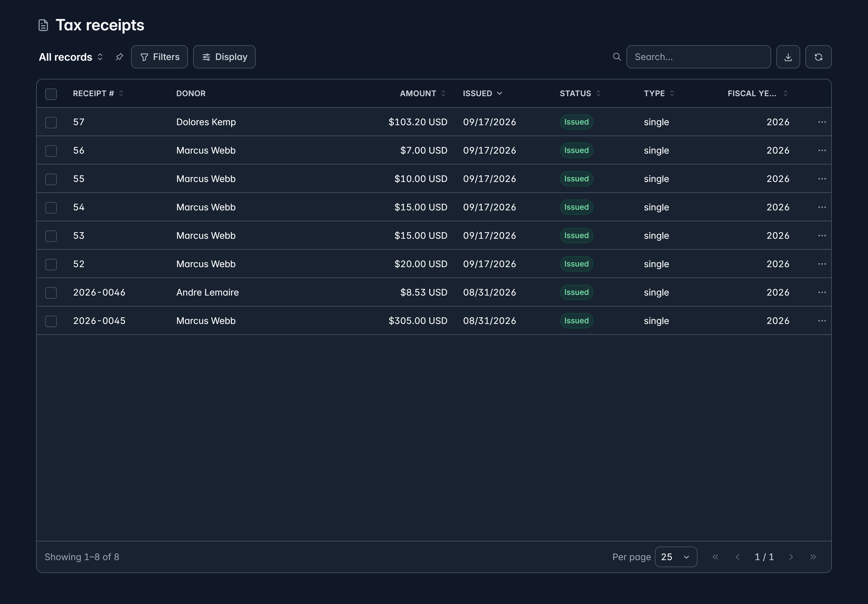Screen dimensions: 868x604
Task: Click the search magnifier icon
Action: tap(617, 57)
